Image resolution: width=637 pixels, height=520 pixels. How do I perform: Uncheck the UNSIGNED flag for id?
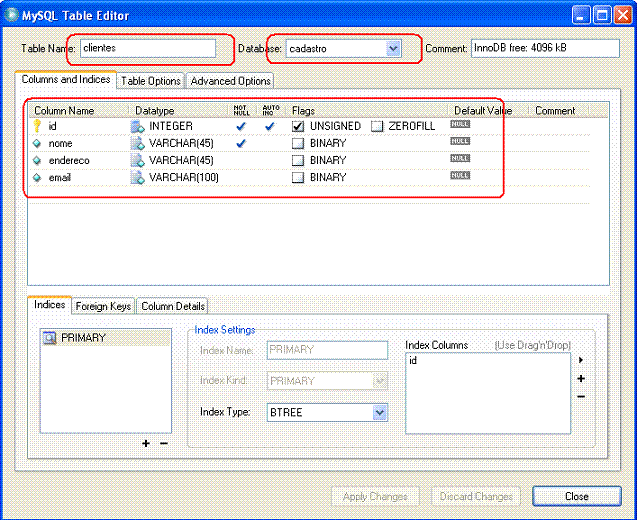(x=298, y=126)
